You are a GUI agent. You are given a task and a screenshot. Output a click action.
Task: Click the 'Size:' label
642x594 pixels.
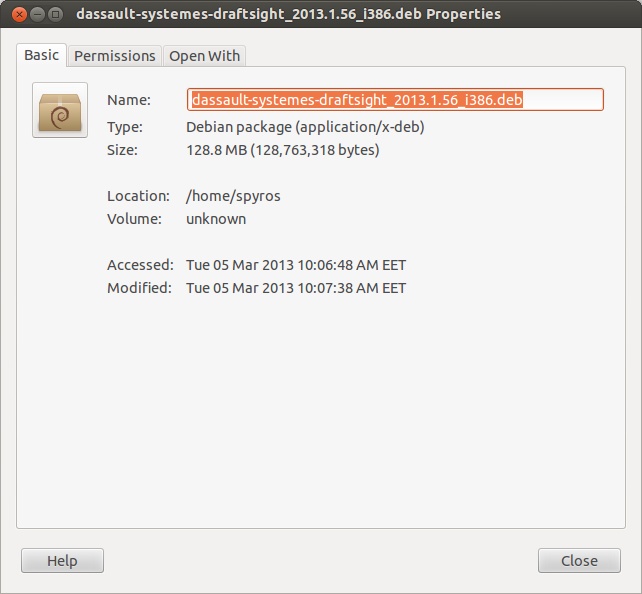point(122,150)
